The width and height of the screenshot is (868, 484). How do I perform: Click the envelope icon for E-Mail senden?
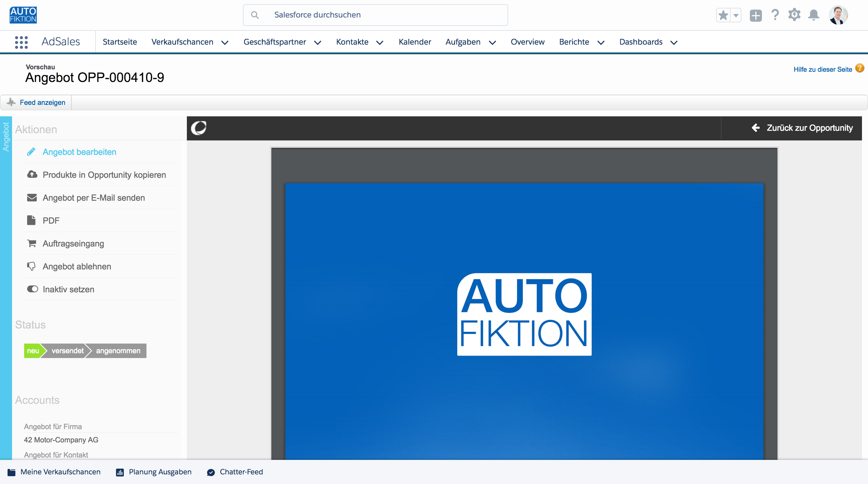(32, 197)
